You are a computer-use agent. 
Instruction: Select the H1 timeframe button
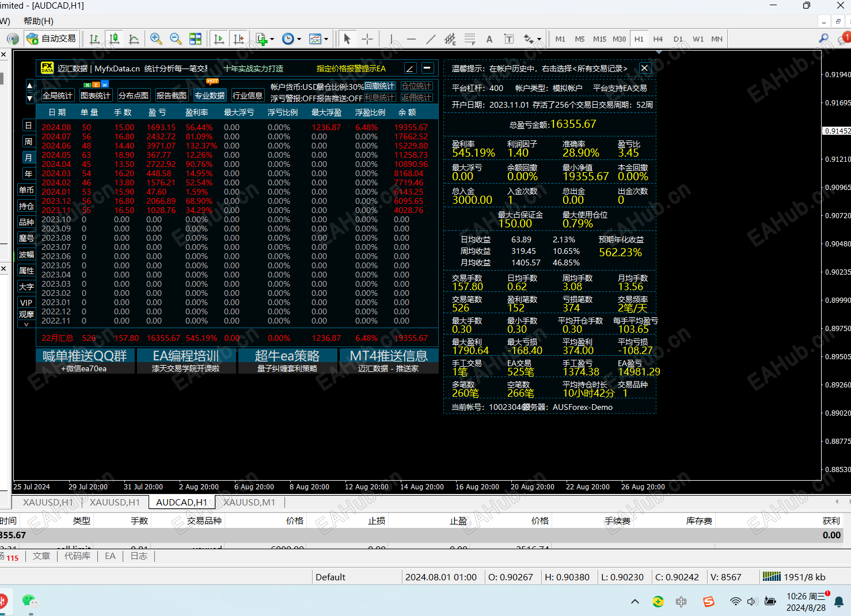[x=639, y=39]
